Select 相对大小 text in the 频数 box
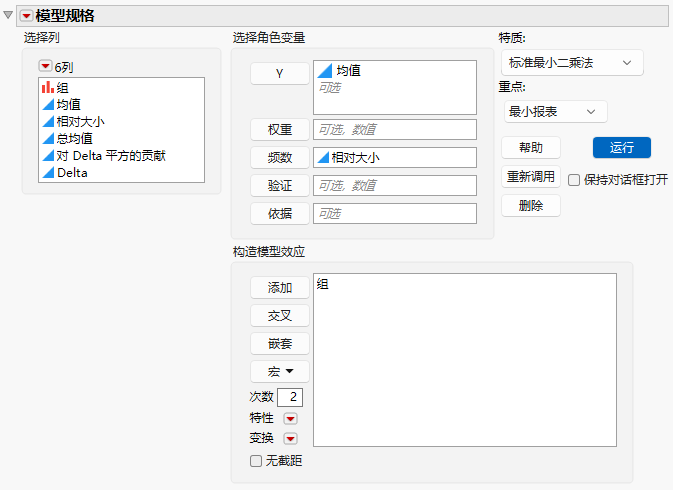673x490 pixels. tap(356, 157)
